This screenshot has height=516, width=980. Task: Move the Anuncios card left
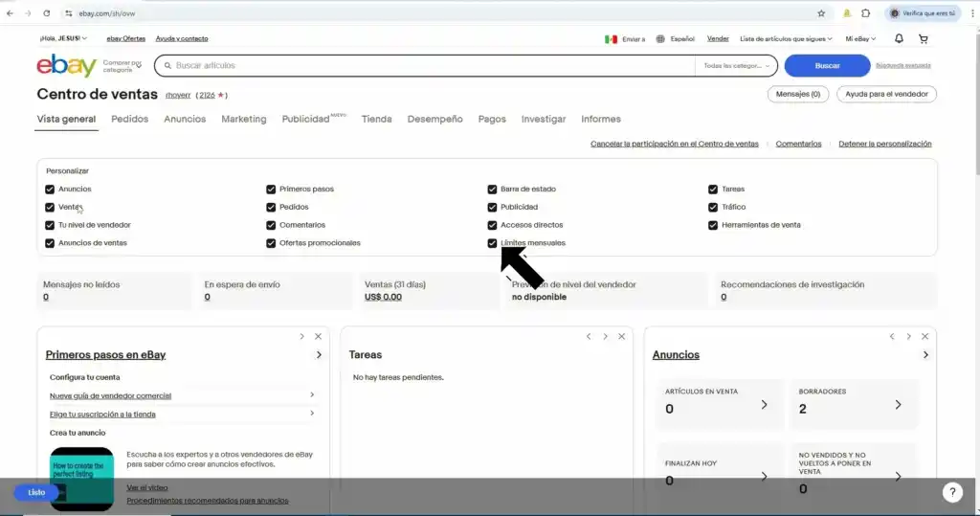tap(892, 336)
